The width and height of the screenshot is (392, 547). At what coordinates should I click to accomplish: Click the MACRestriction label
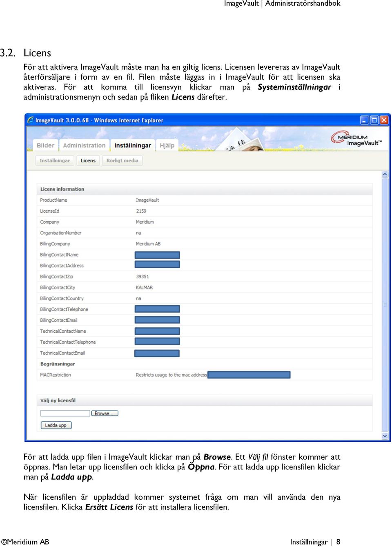click(55, 375)
